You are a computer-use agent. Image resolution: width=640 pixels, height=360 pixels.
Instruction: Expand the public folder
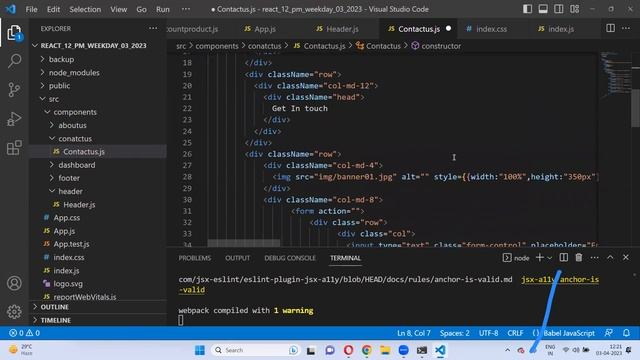pyautogui.click(x=59, y=86)
